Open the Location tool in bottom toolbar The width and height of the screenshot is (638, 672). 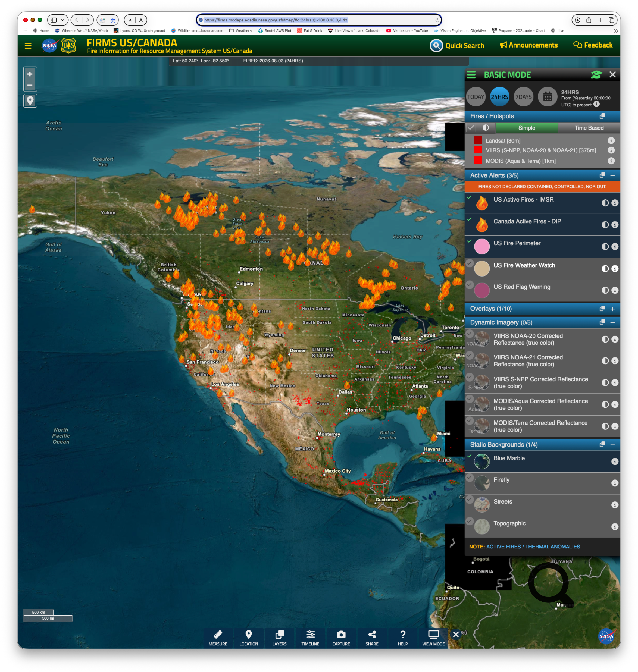point(249,638)
